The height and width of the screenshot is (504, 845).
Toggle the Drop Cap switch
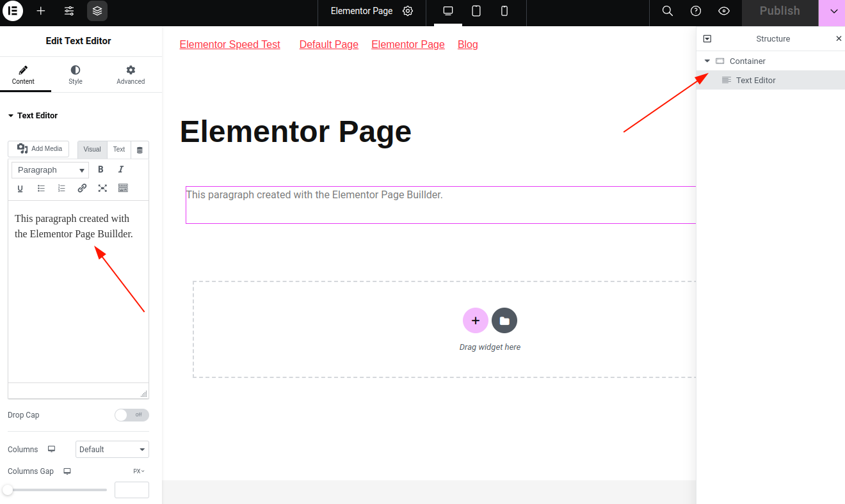pyautogui.click(x=132, y=415)
